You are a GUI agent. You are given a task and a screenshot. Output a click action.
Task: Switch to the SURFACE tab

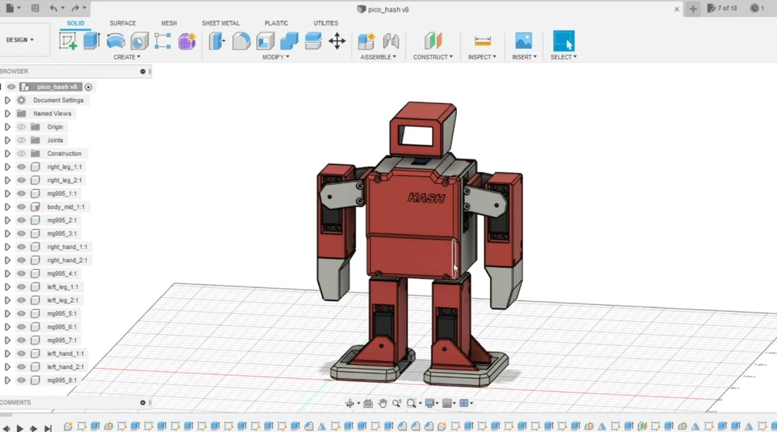122,23
